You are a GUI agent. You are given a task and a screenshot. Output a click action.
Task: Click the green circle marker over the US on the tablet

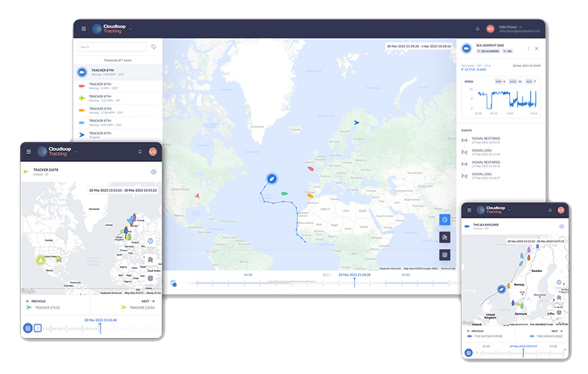[41, 259]
